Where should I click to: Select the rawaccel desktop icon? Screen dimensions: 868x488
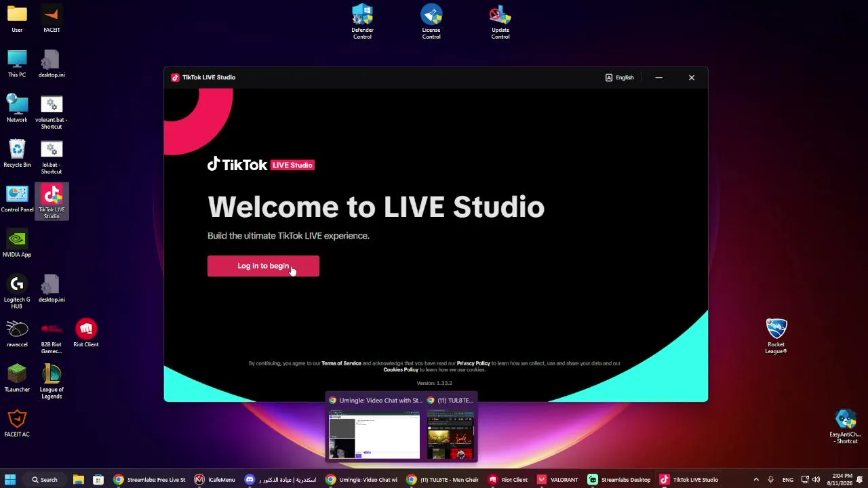(17, 333)
